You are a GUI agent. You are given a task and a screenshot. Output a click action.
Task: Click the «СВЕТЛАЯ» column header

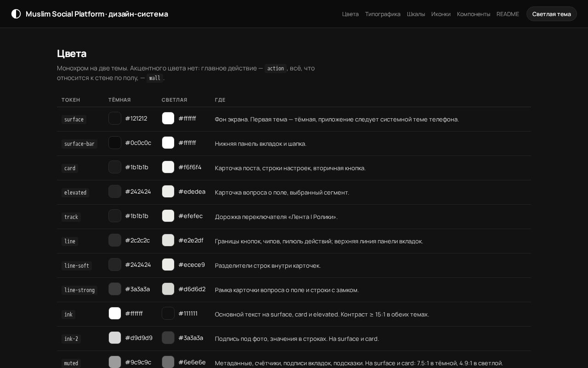[x=175, y=100]
